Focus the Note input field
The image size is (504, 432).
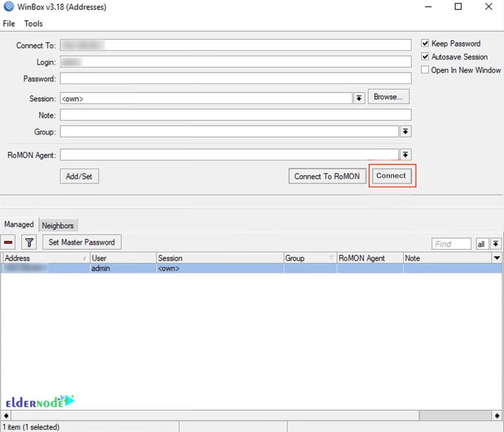coord(236,115)
